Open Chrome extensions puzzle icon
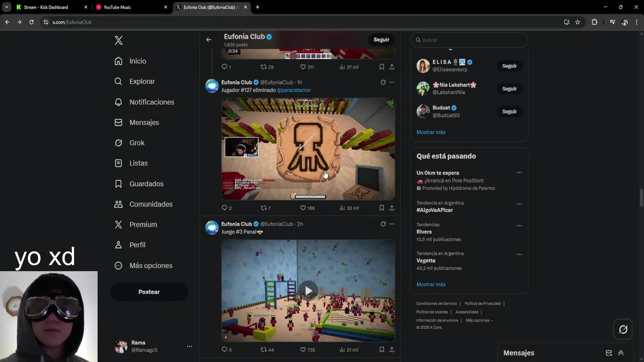Screen dimensions: 644x362 click(x=594, y=22)
